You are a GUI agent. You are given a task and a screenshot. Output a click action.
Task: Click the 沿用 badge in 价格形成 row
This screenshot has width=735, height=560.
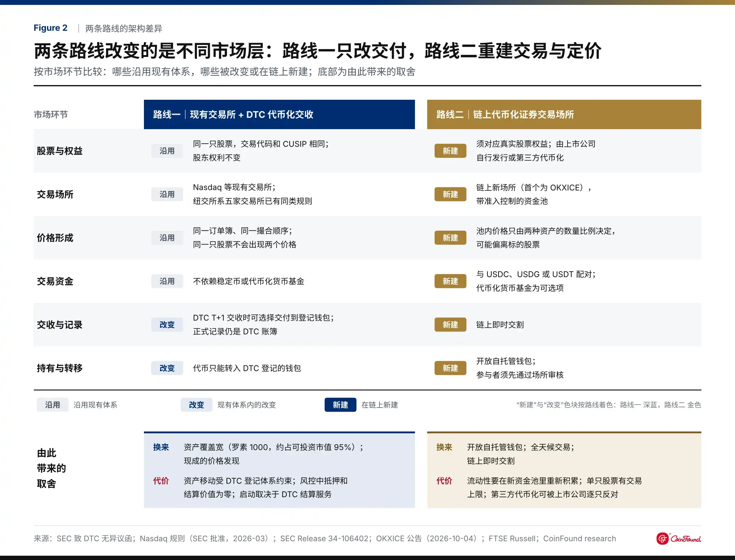coord(167,238)
